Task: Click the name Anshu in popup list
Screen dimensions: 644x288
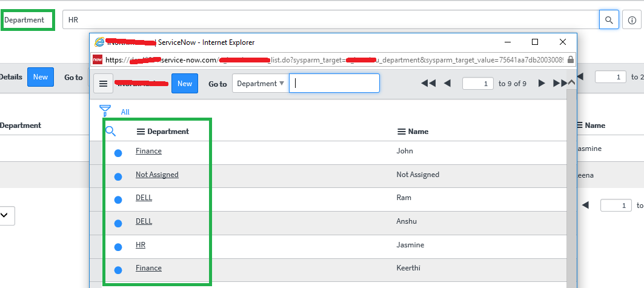Action: point(407,221)
